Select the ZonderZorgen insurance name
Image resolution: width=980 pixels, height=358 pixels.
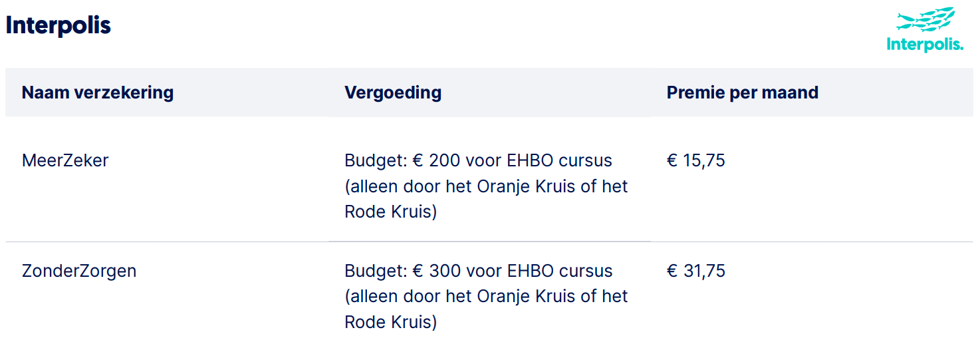(79, 271)
